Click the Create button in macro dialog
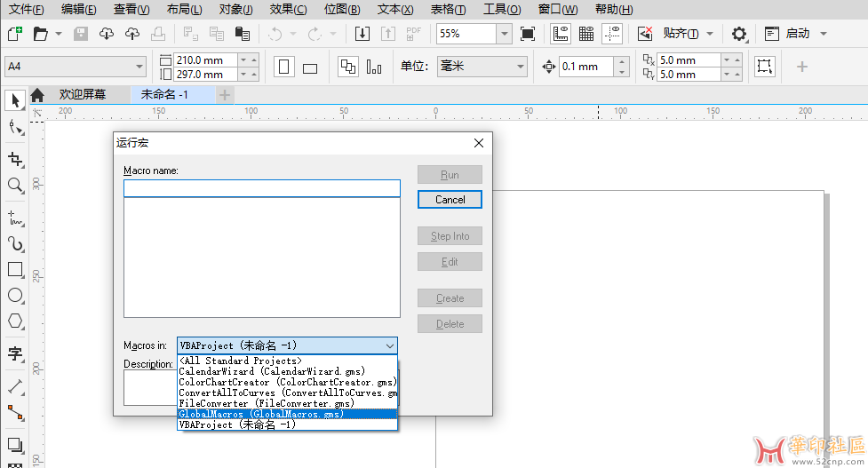The width and height of the screenshot is (868, 468). (x=450, y=298)
